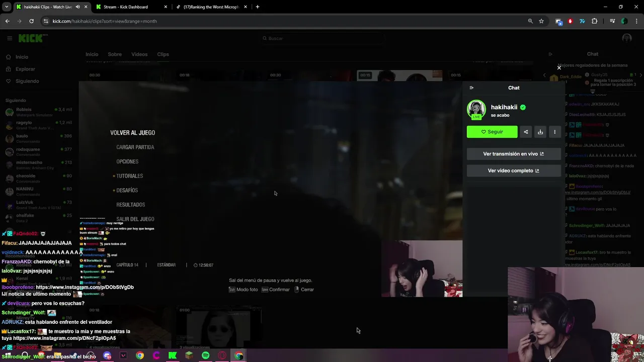Open Minecraft from the taskbar

tap(189, 355)
